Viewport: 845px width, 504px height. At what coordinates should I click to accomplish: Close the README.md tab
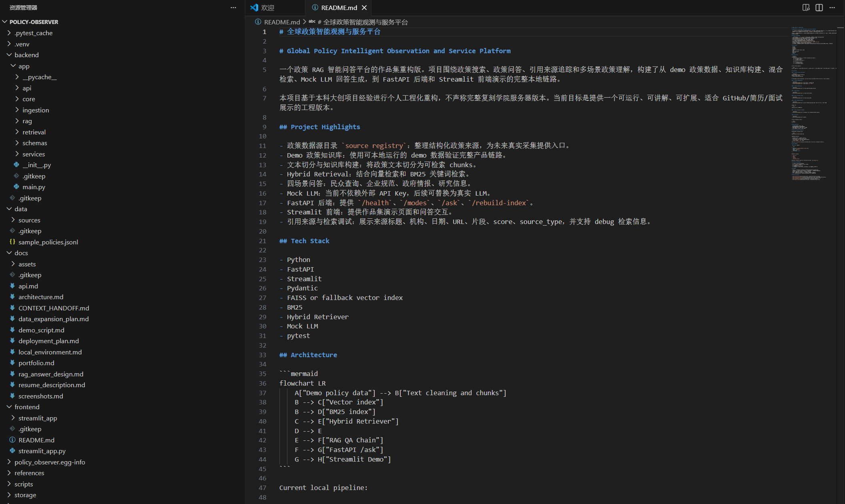[x=364, y=8]
